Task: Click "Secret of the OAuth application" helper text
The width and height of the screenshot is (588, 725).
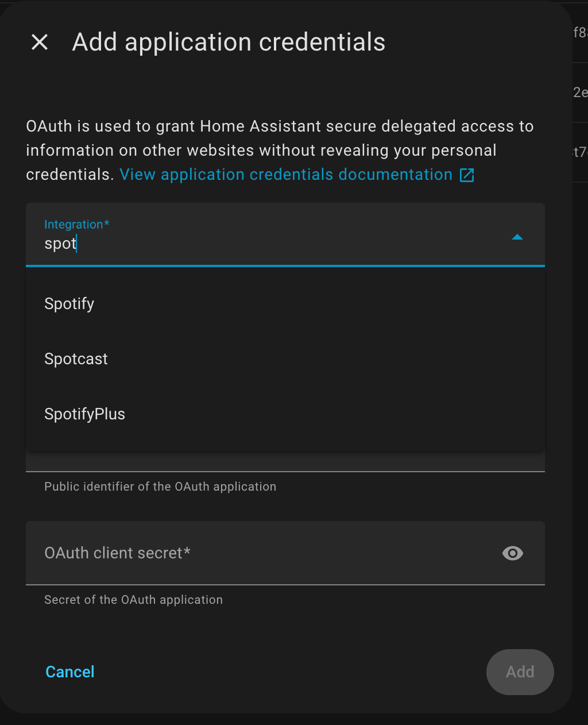Action: point(133,600)
